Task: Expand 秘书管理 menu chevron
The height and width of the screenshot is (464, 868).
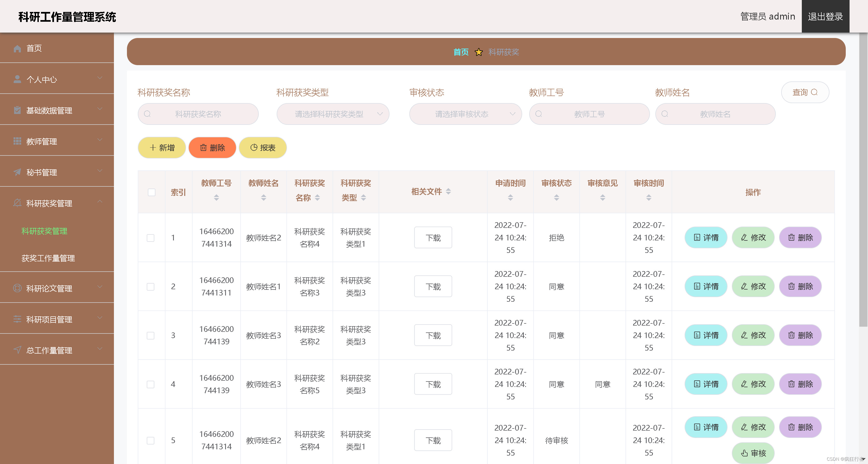Action: click(x=100, y=171)
